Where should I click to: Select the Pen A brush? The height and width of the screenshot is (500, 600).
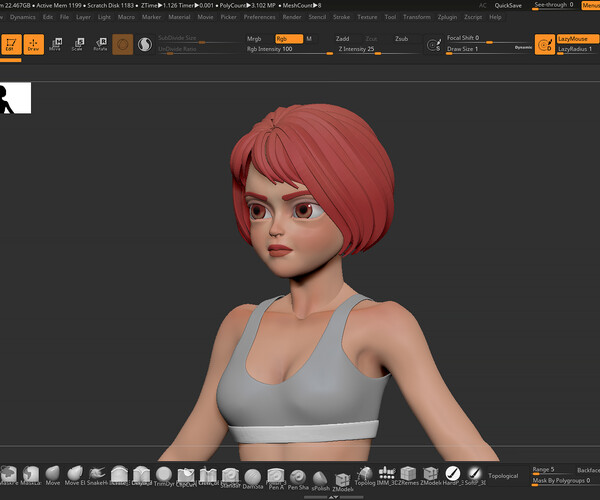276,478
